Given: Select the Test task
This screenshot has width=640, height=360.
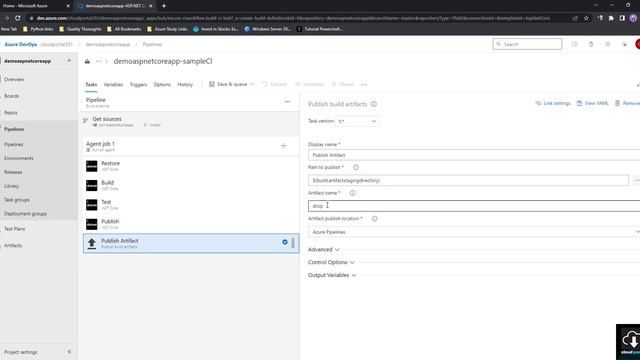Looking at the screenshot, I should [x=191, y=204].
